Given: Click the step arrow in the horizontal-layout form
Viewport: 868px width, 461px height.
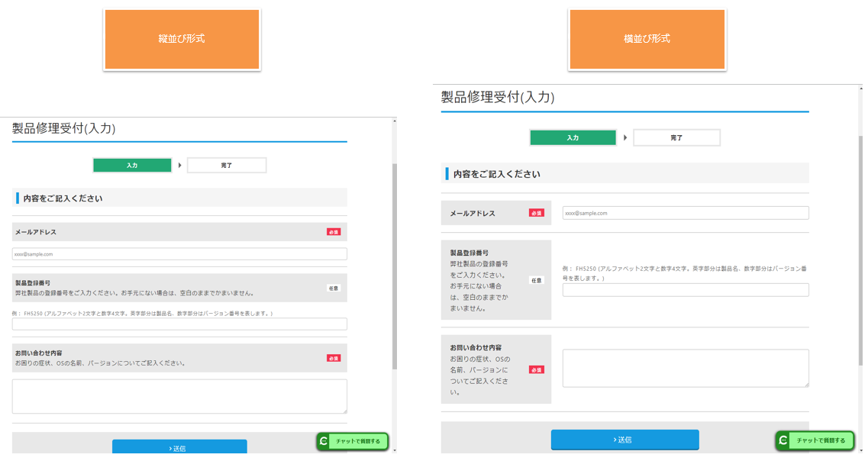Looking at the screenshot, I should tap(625, 138).
